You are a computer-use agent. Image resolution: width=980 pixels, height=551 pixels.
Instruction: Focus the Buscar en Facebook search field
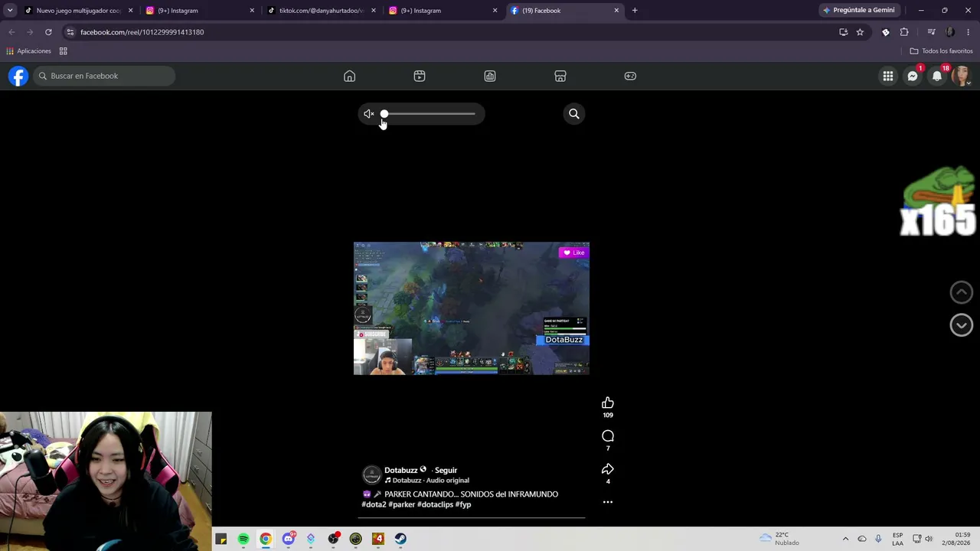click(x=104, y=76)
